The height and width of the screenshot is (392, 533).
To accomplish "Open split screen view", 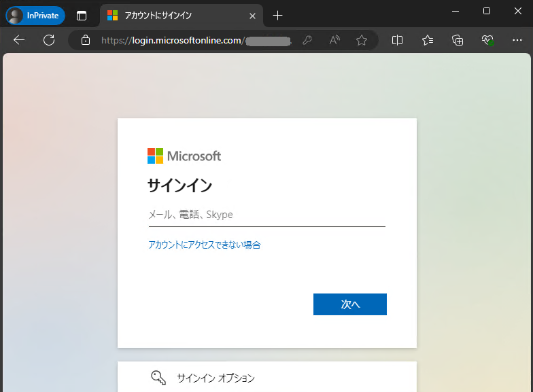I will (x=397, y=41).
